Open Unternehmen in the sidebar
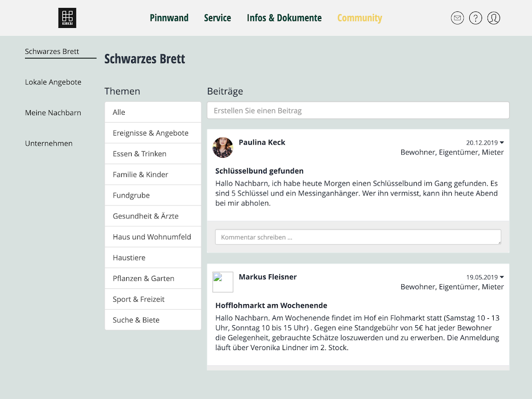Viewport: 532px width, 399px height. (x=48, y=144)
